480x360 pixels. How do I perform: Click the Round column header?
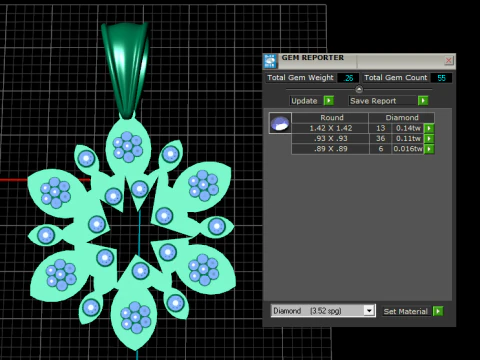click(331, 118)
